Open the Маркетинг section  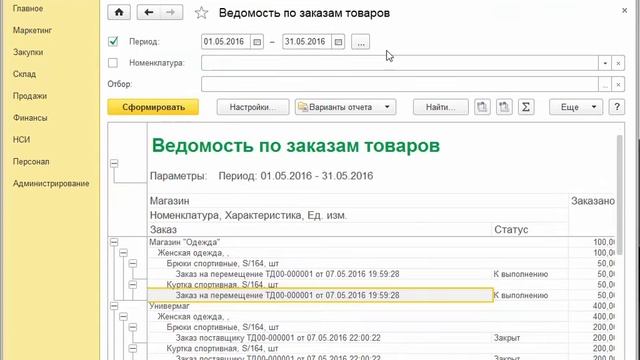pos(32,30)
